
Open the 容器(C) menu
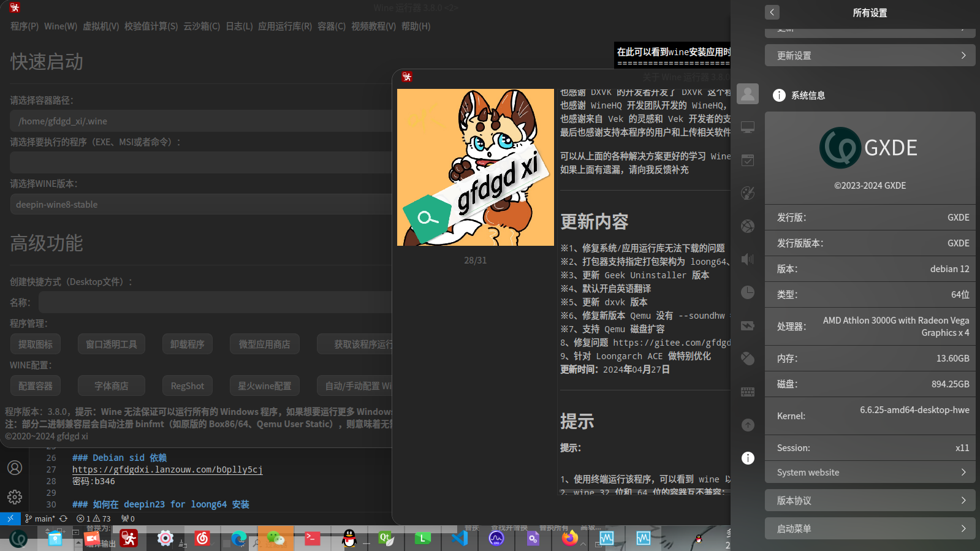click(332, 26)
